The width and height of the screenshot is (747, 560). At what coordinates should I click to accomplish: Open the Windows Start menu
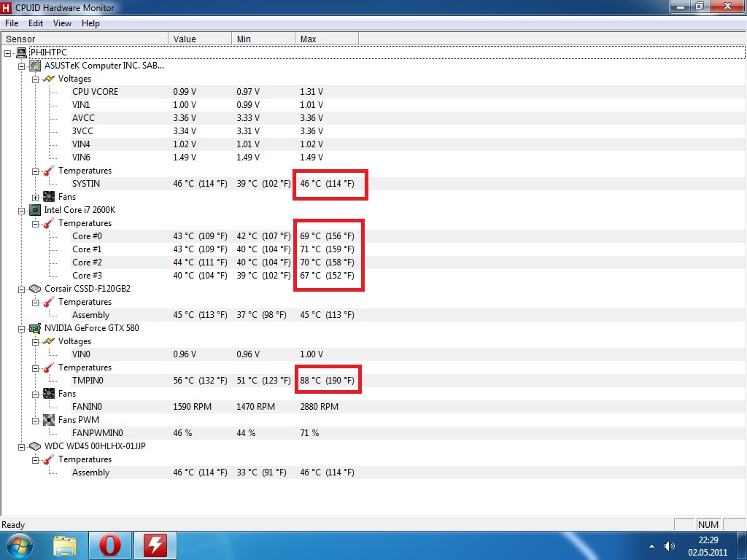point(18,545)
